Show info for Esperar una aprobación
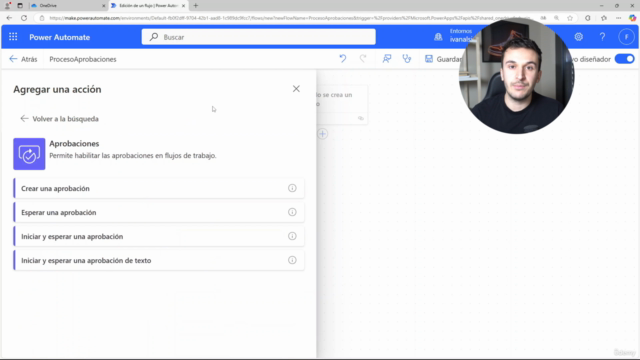 pos(292,212)
